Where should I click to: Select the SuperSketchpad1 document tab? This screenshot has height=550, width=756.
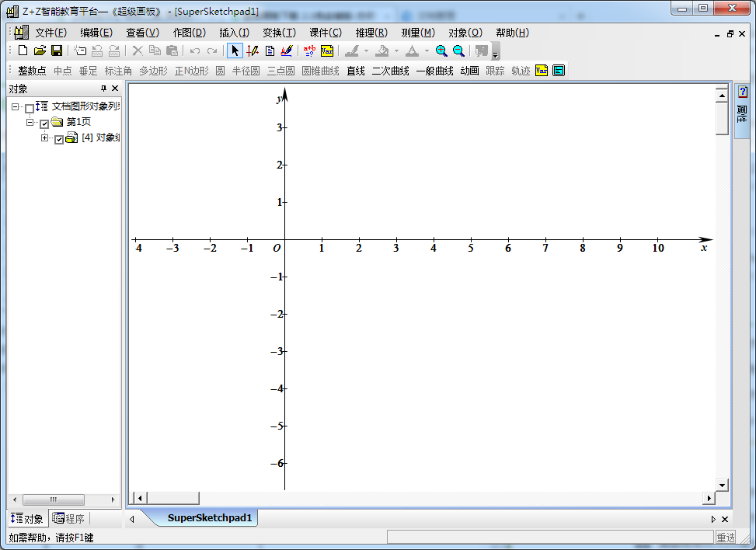[x=209, y=517]
